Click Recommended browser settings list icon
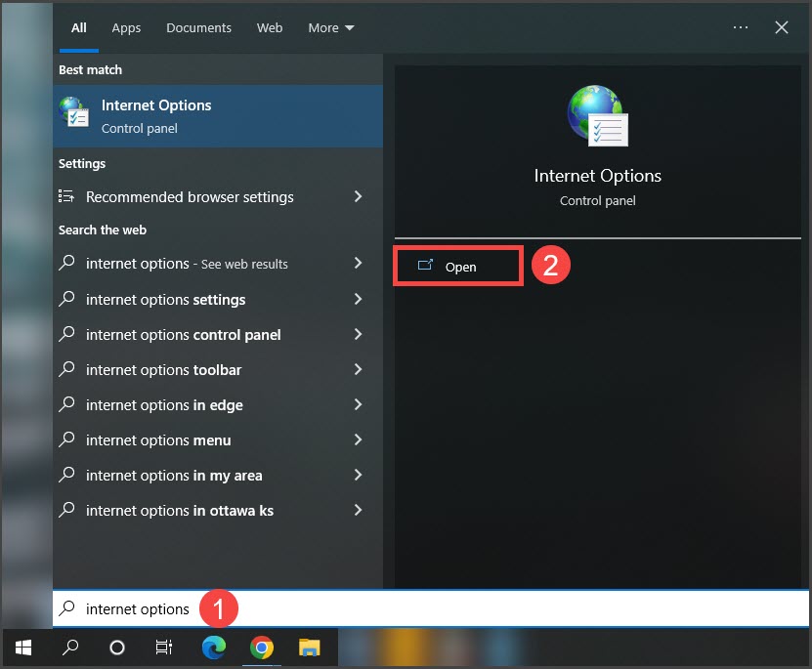 65,196
